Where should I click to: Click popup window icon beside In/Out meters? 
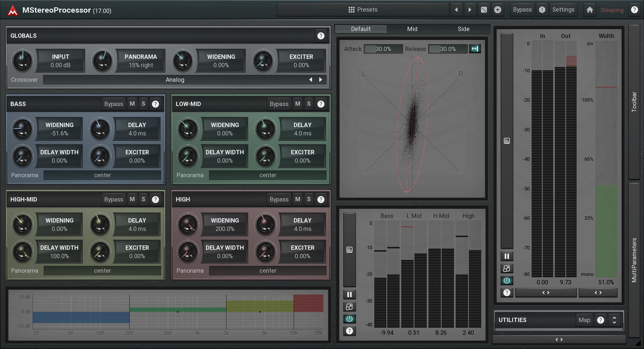tap(507, 269)
